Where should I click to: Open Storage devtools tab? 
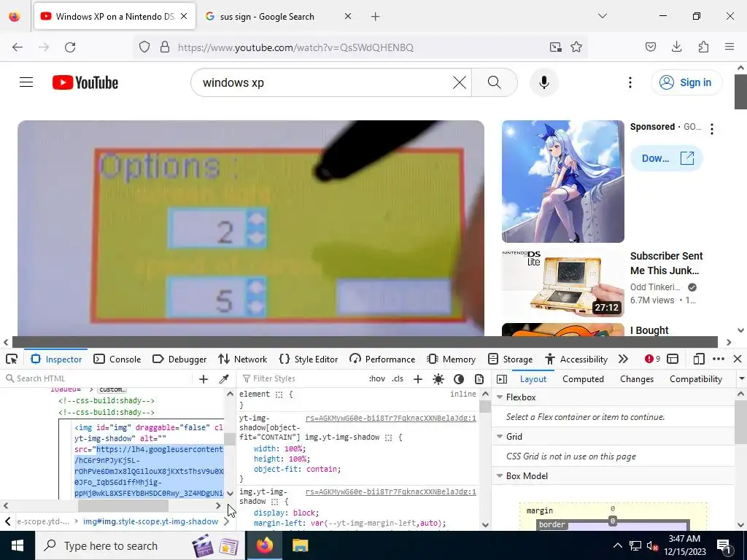coord(510,359)
